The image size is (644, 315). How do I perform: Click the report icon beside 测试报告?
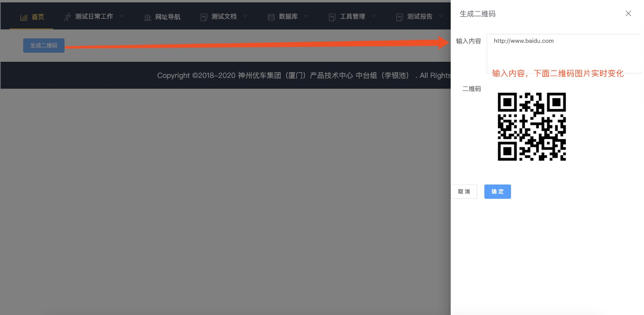point(399,17)
